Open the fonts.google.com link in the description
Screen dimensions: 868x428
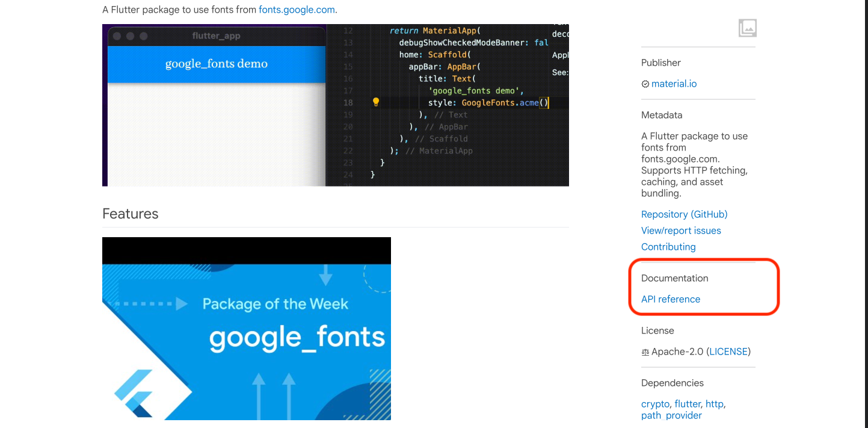pos(297,10)
